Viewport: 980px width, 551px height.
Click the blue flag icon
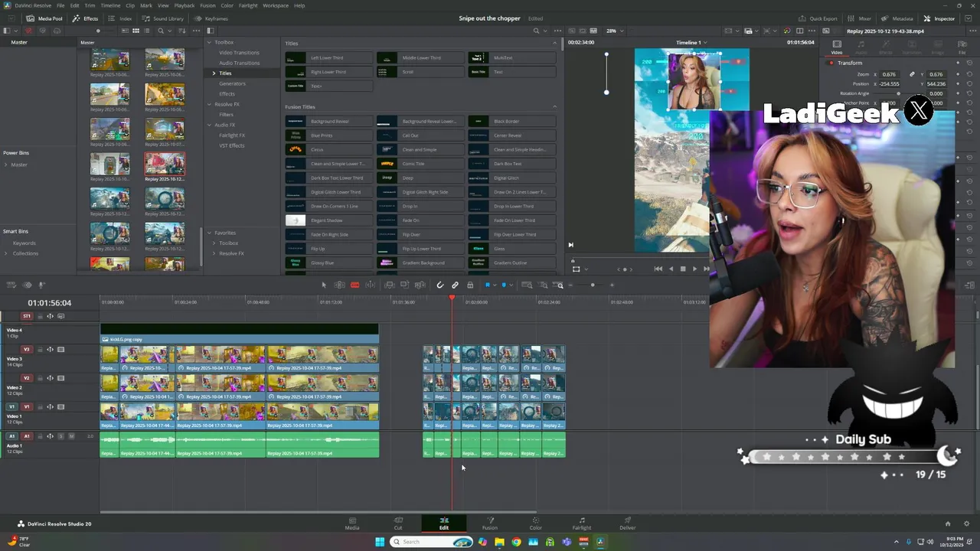[x=487, y=285]
